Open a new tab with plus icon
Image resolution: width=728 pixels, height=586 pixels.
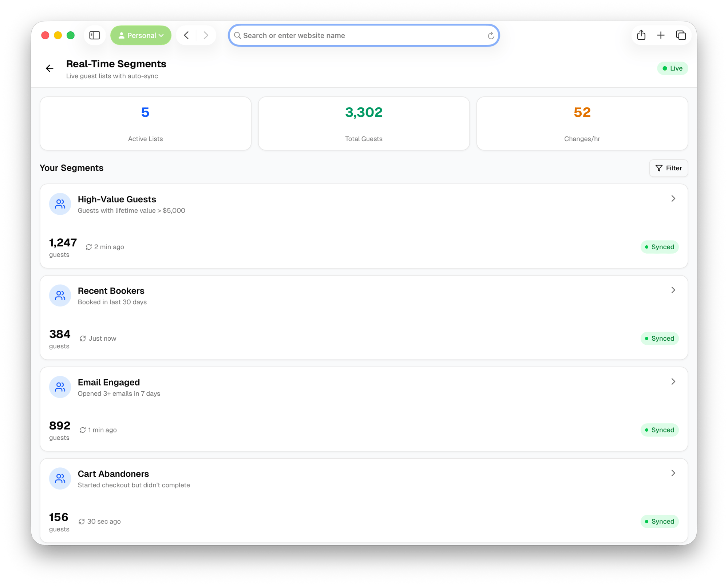pyautogui.click(x=661, y=35)
